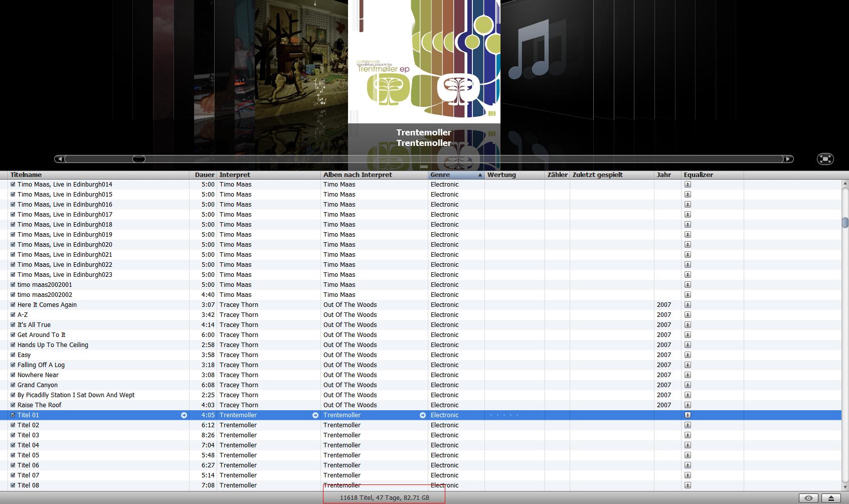Click arrow icon next to Titel 01 name
The width and height of the screenshot is (849, 504).
point(184,415)
